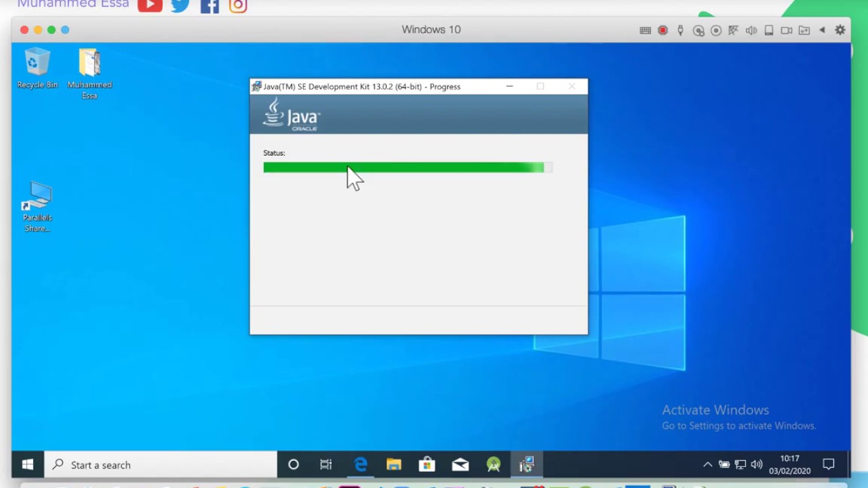Open Task View on the taskbar
Viewport: 868px width, 488px height.
click(326, 465)
